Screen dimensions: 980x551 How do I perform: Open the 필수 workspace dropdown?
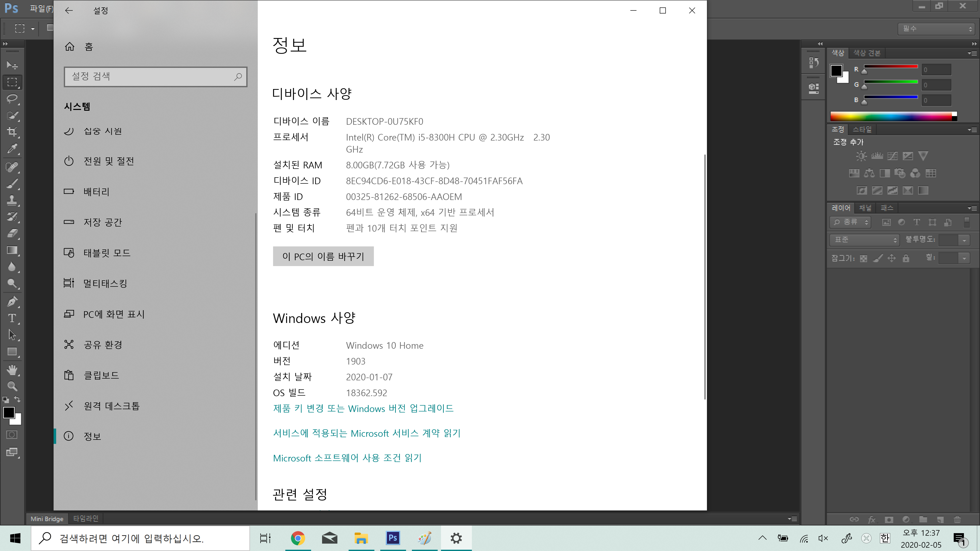pos(936,29)
